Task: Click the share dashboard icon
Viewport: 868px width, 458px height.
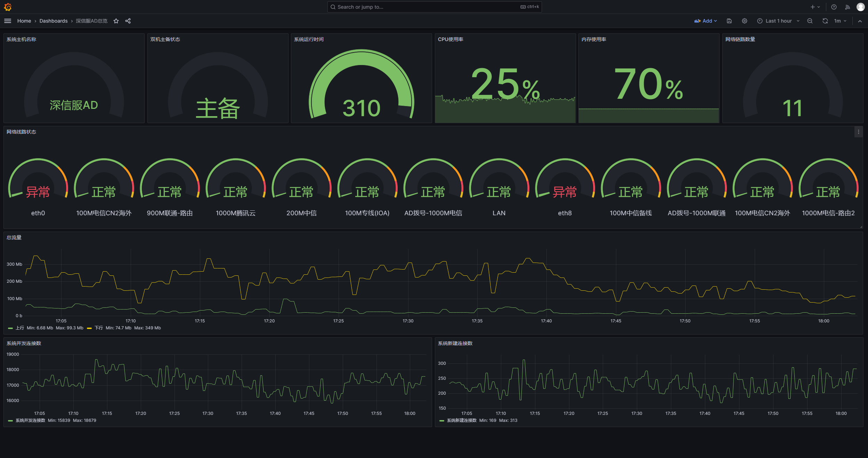Action: [128, 21]
